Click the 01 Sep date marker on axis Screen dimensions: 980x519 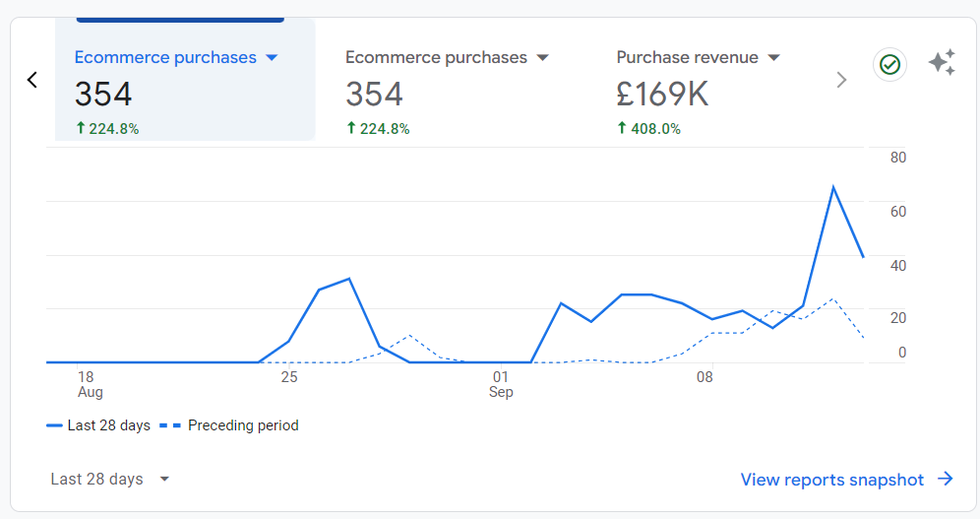pos(501,384)
